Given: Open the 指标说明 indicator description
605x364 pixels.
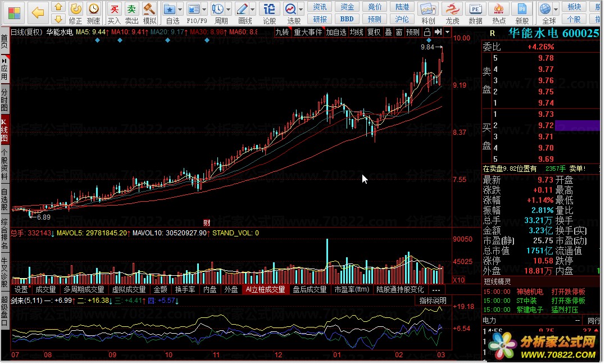Looking at the screenshot, I should coord(433,301).
